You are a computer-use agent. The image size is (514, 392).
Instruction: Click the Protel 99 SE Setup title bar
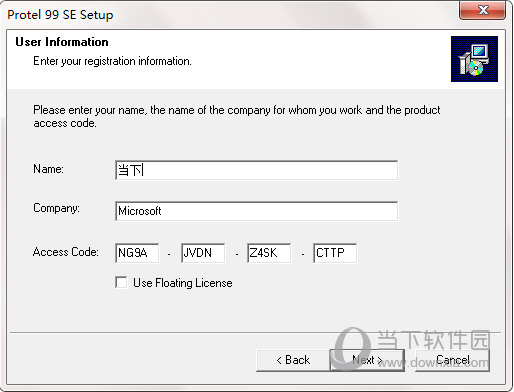pos(230,15)
